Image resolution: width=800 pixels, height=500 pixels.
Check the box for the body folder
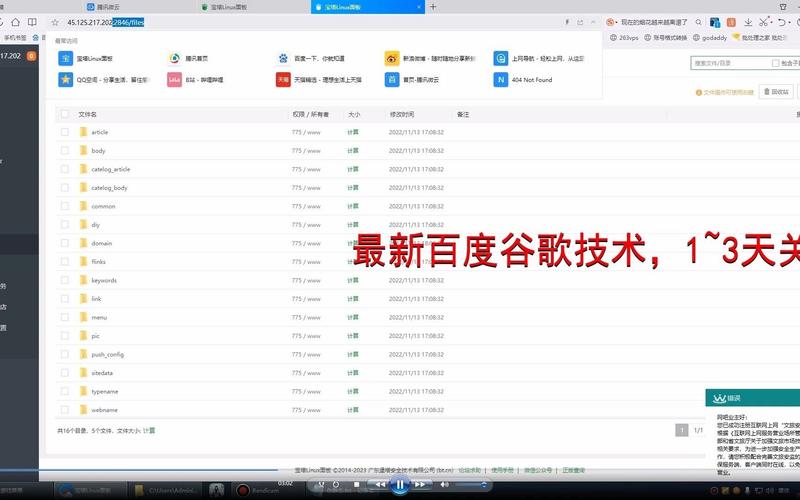point(65,151)
